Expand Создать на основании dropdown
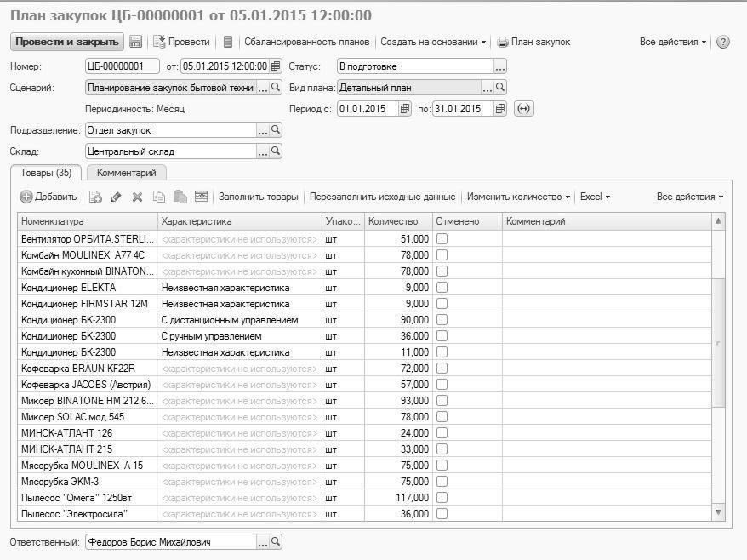This screenshot has height=560, width=747. coord(433,42)
